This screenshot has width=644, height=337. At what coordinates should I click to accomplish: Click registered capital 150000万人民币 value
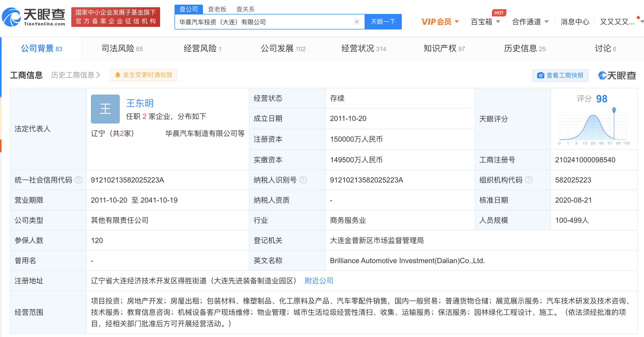tap(356, 139)
